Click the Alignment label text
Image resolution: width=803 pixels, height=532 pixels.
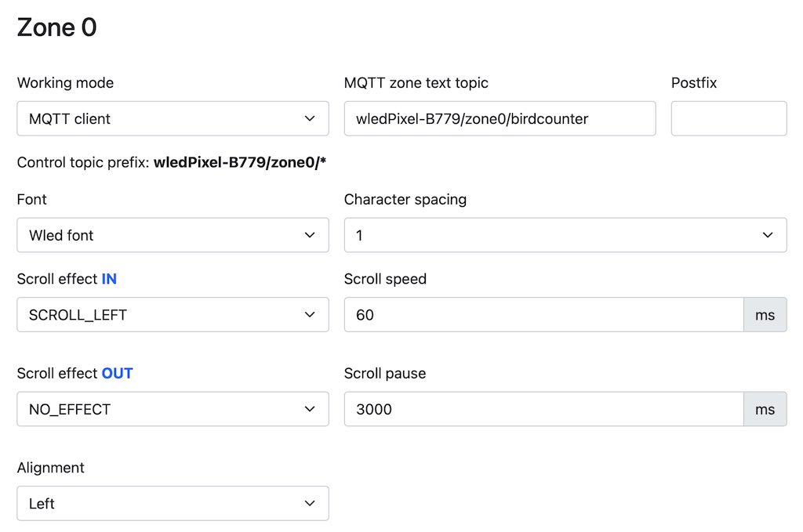click(51, 468)
